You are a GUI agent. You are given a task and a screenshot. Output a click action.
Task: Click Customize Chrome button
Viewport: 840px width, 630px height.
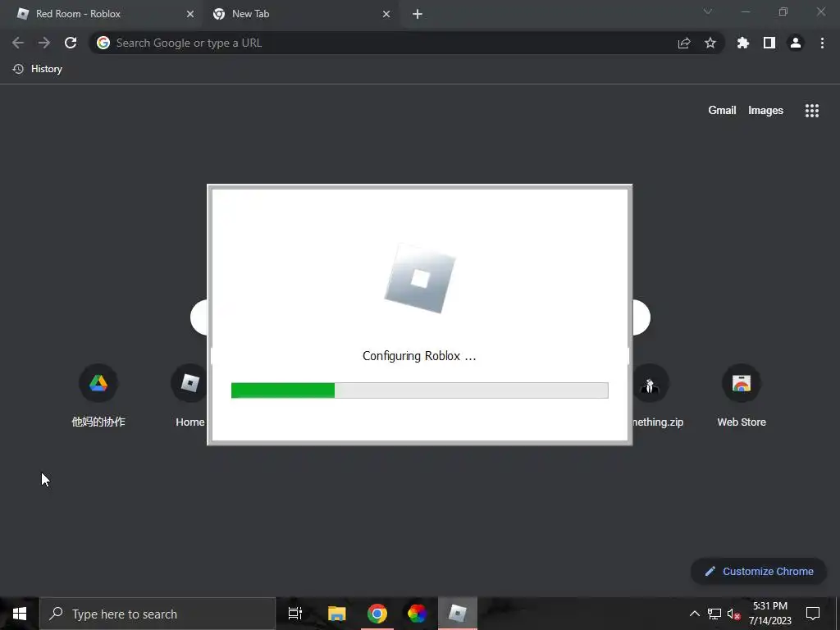pos(759,571)
